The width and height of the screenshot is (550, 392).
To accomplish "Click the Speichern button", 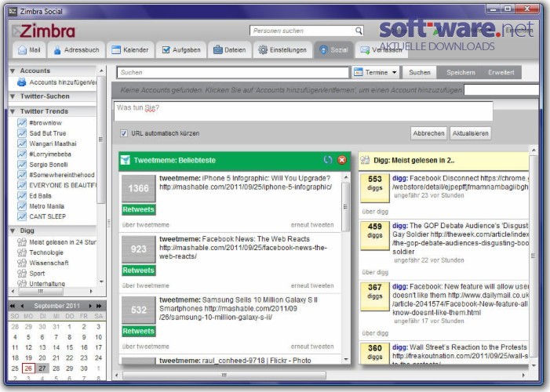I will tap(461, 72).
